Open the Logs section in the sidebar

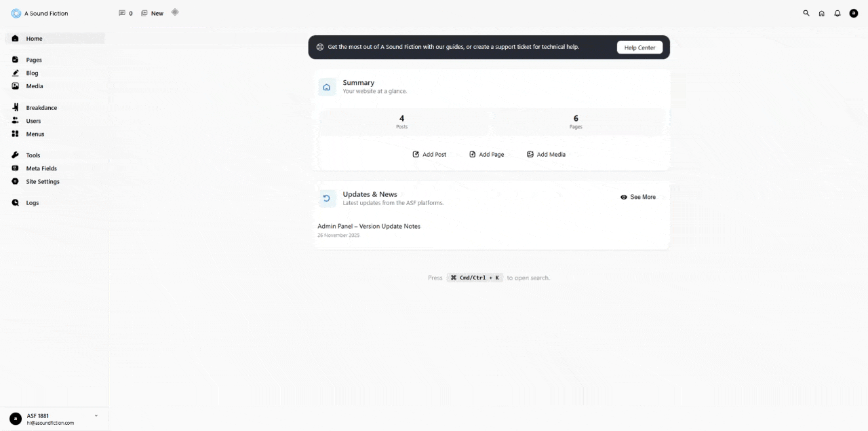(x=32, y=202)
